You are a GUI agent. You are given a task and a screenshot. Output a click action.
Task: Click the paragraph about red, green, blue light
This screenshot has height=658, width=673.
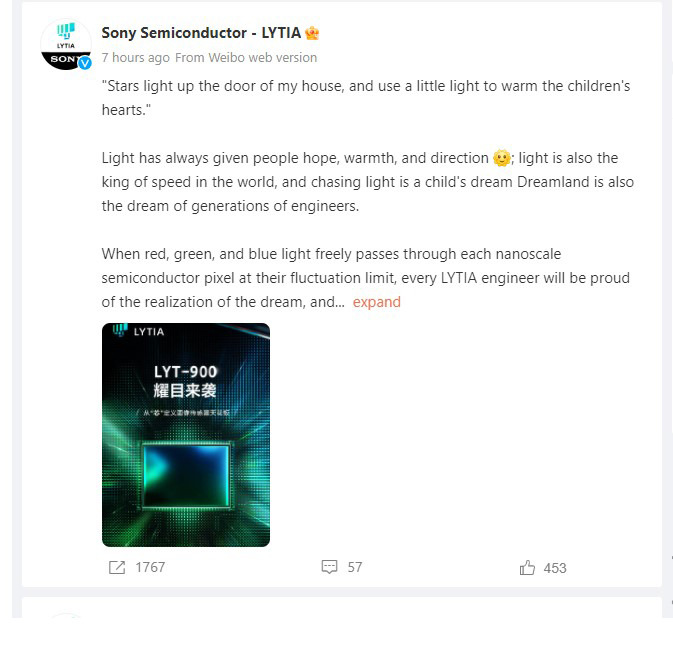coord(366,278)
